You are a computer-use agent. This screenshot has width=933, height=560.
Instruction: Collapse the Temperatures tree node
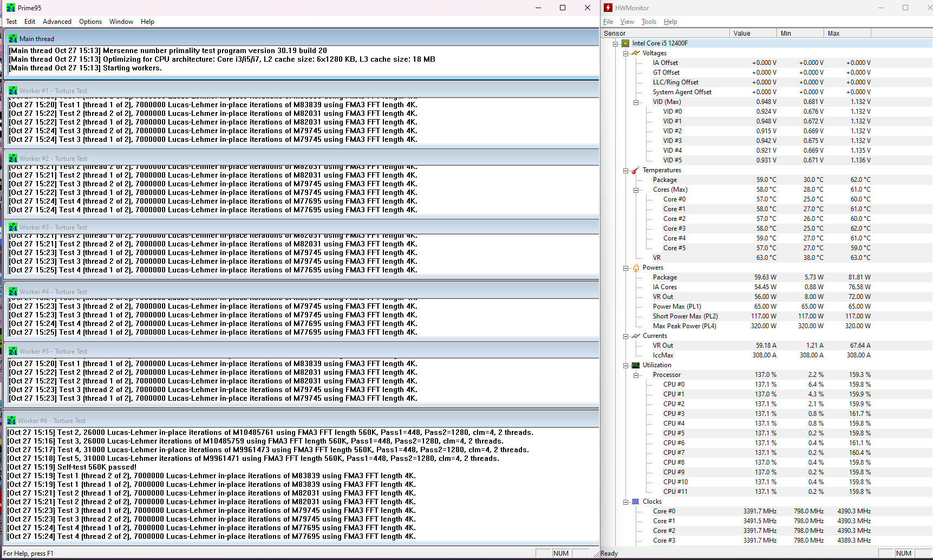tap(625, 170)
